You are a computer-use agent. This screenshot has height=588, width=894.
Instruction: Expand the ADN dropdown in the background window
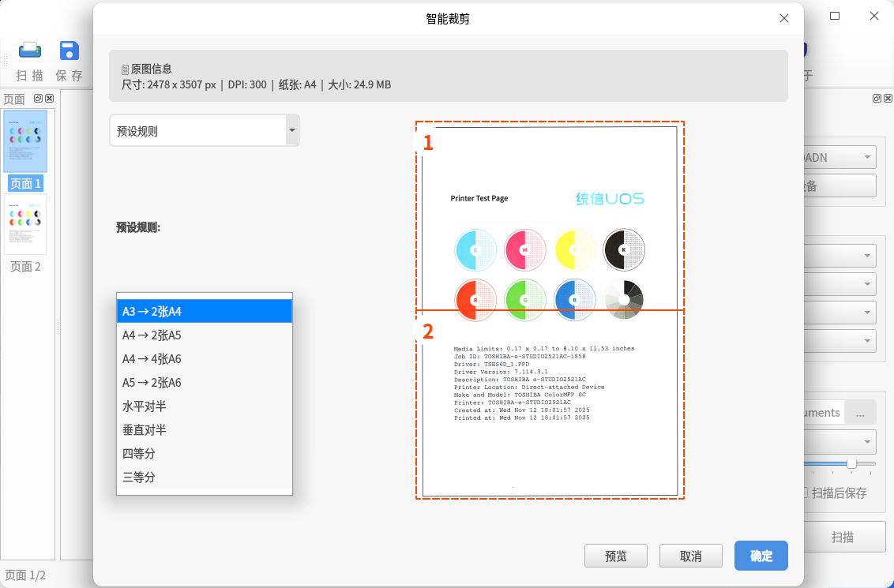point(840,157)
